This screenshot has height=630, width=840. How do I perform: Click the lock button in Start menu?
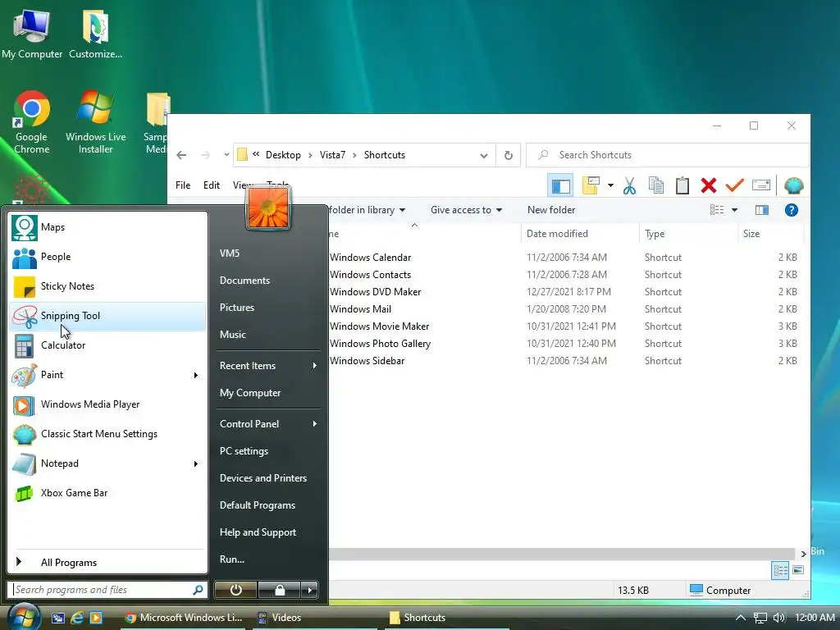coord(280,590)
